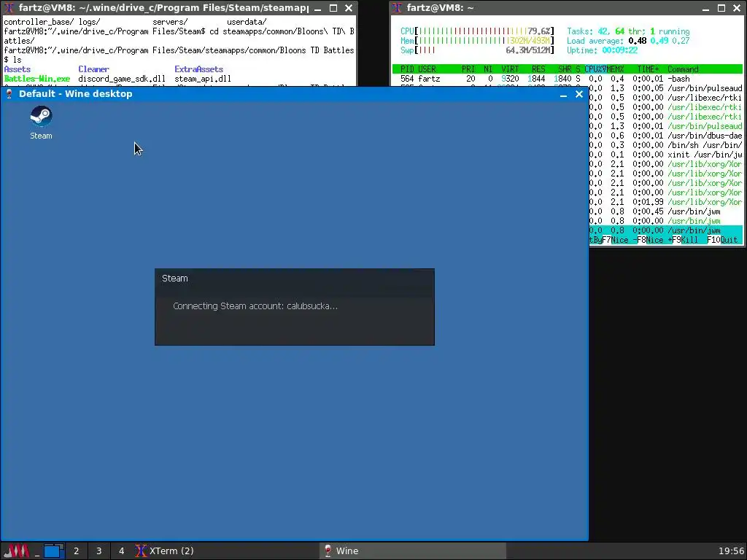Screen dimensions: 747x560
Task: Select the xinit /usr/bin/jw process row
Action: [x=665, y=155]
